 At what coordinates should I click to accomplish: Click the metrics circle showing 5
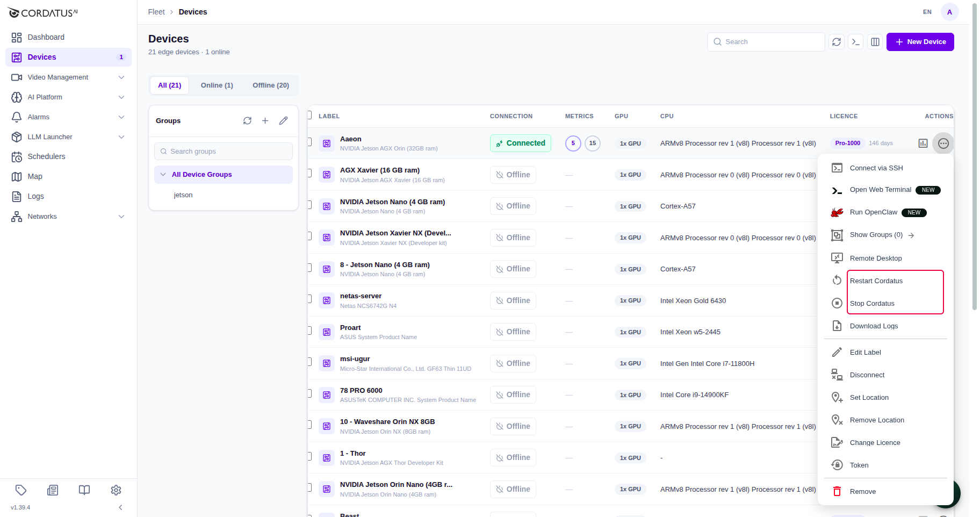[x=573, y=143]
